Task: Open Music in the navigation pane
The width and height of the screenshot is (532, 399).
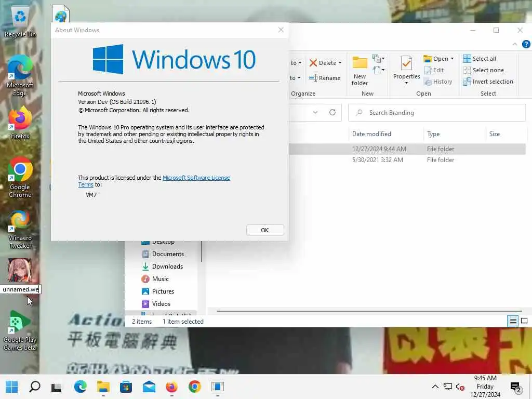Action: [x=155, y=279]
